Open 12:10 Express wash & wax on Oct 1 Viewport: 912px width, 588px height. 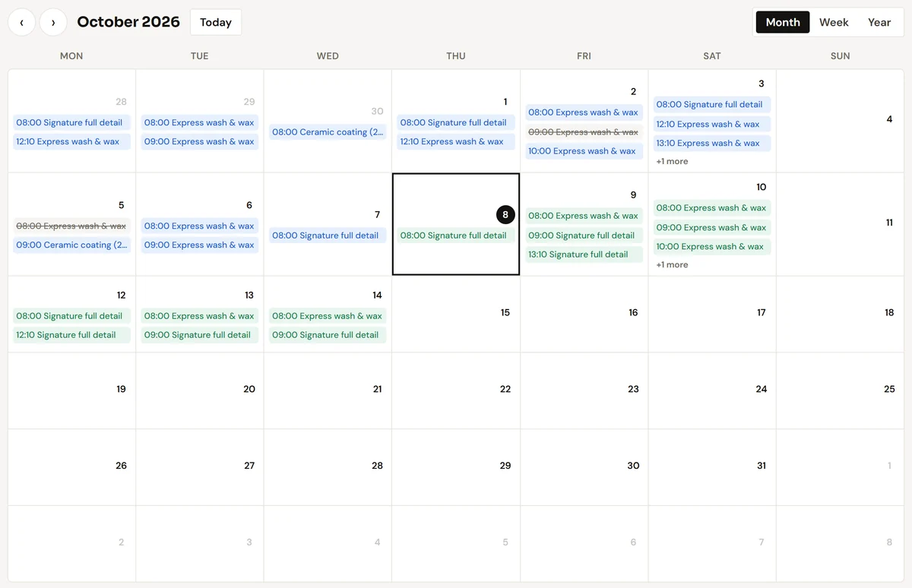coord(456,141)
